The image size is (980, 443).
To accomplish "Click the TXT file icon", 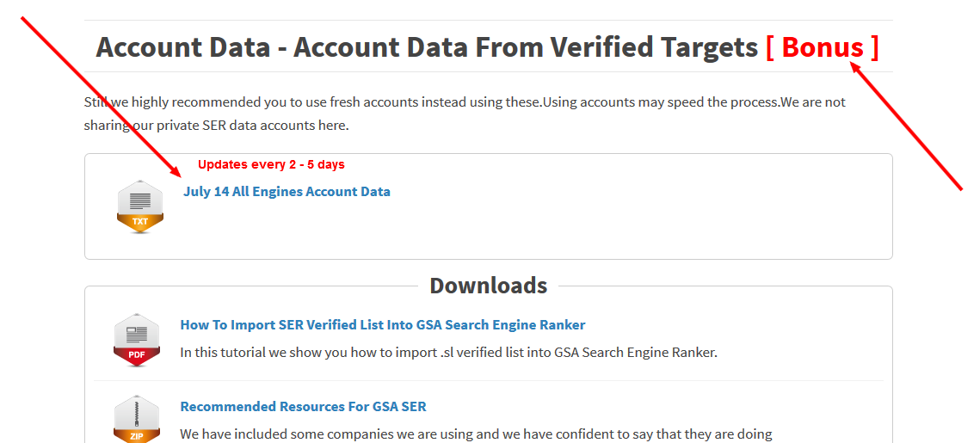I will [x=140, y=206].
